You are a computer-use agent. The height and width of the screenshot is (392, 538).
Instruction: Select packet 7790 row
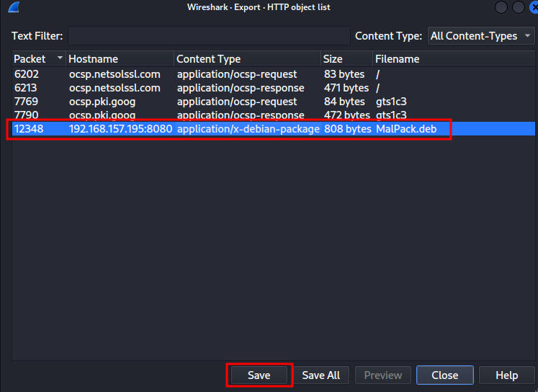coord(274,115)
